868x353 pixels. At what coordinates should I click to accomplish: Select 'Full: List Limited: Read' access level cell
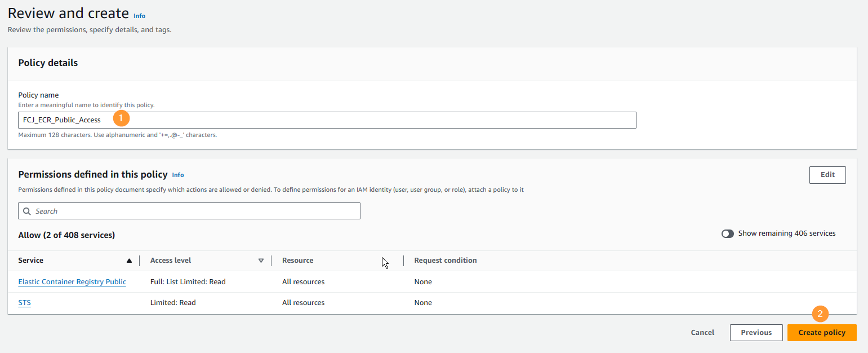coord(188,281)
